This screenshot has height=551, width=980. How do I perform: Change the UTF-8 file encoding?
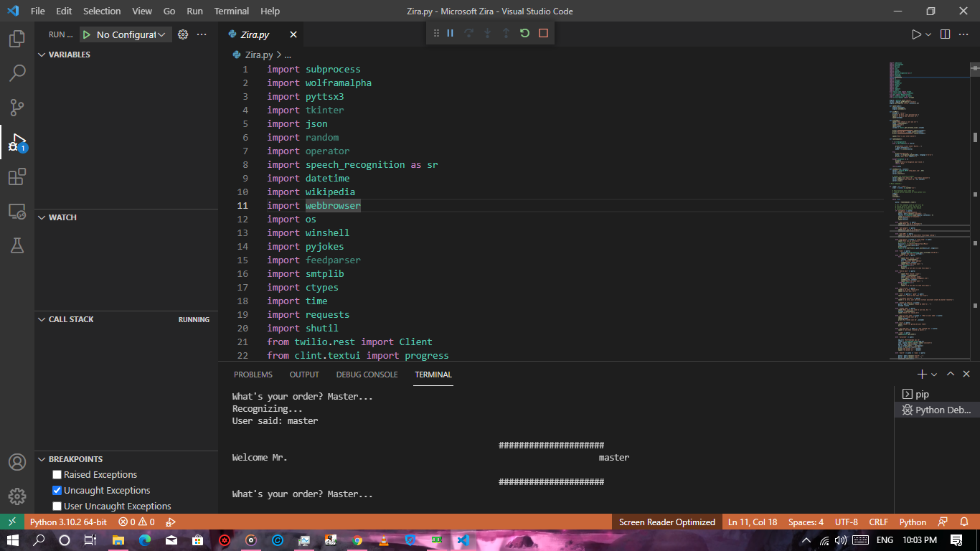pyautogui.click(x=846, y=522)
